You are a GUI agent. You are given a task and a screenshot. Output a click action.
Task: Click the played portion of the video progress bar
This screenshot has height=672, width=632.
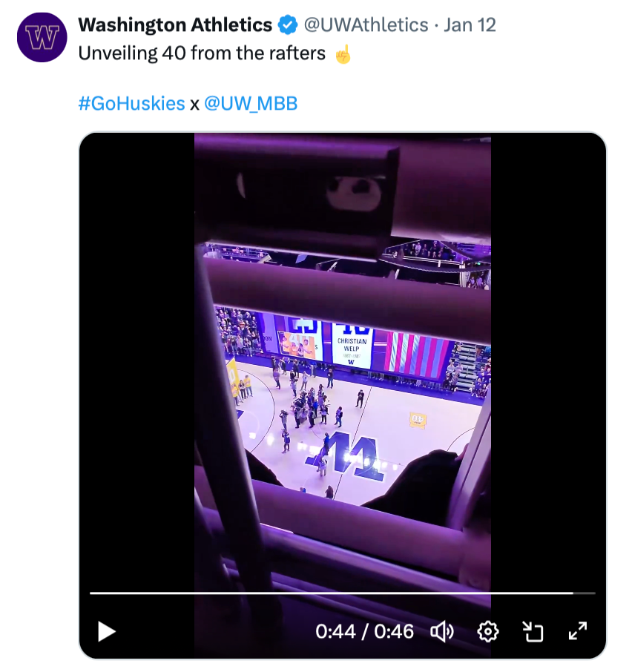pos(326,593)
